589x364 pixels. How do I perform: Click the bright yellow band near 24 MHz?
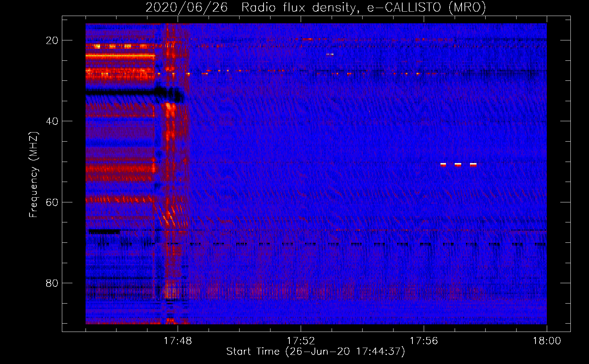click(120, 56)
